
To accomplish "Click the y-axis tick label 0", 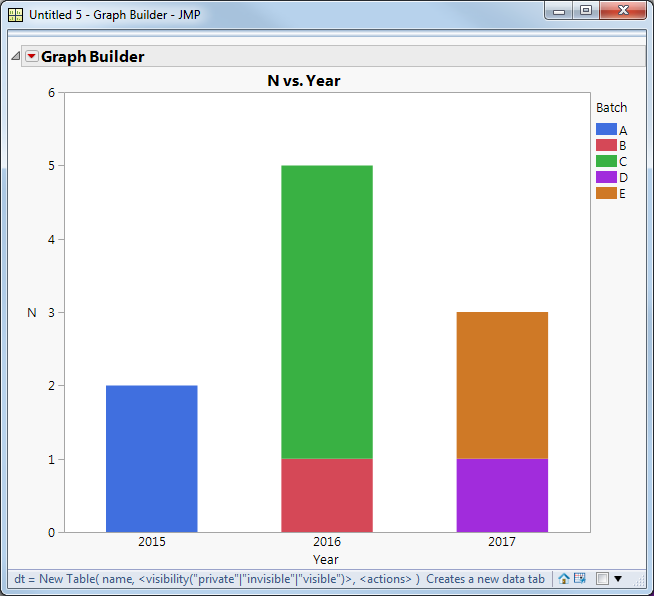I will pyautogui.click(x=51, y=533).
